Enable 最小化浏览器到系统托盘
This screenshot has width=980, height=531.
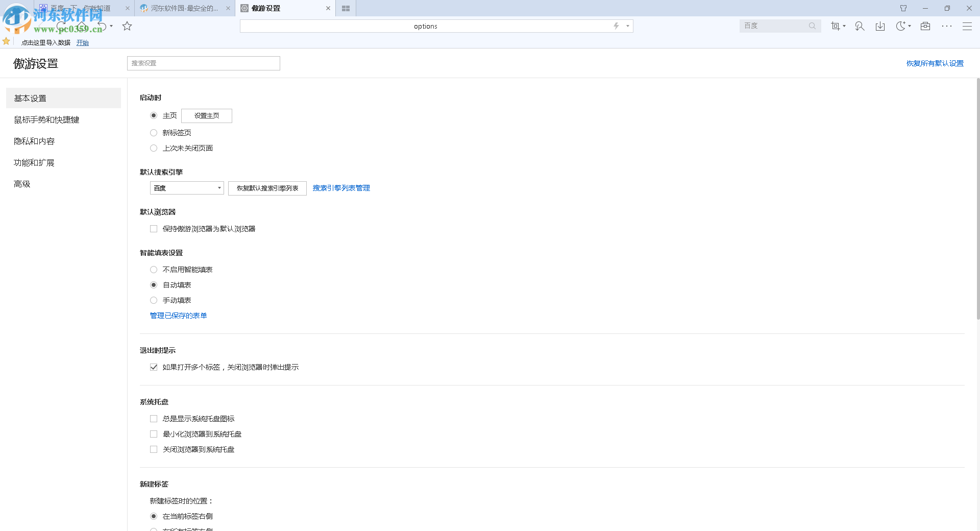tap(154, 434)
